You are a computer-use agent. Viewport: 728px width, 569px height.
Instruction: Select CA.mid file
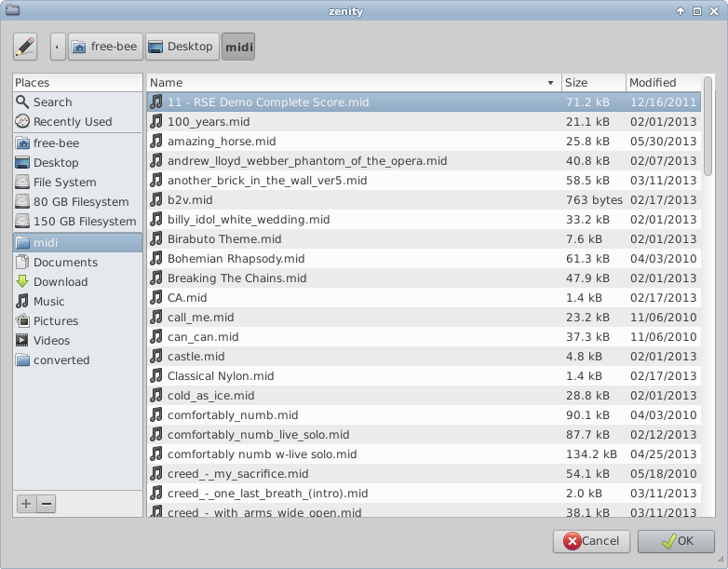[x=424, y=297]
